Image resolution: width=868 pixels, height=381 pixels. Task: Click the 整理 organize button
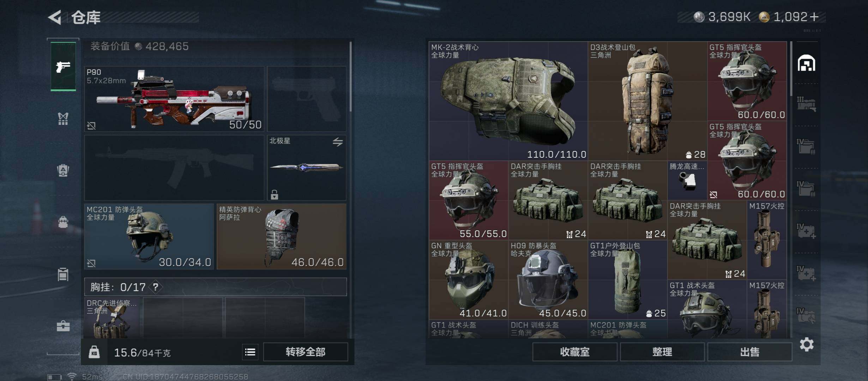point(662,352)
